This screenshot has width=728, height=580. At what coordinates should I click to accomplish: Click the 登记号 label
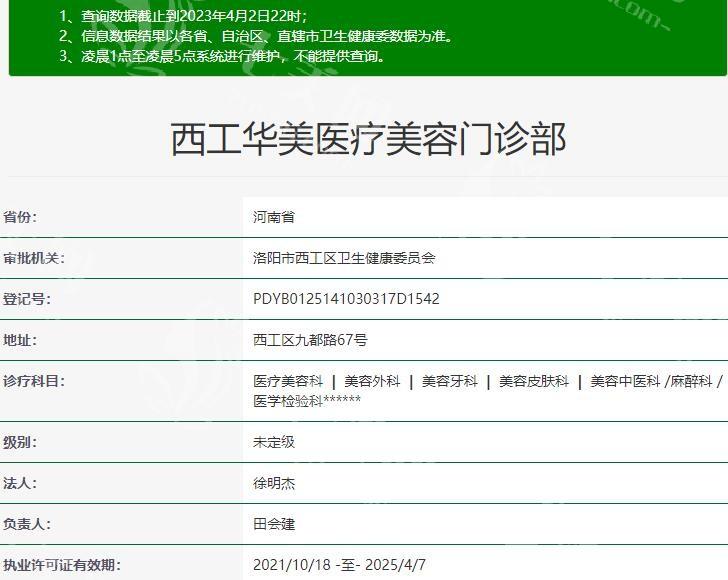[26, 299]
